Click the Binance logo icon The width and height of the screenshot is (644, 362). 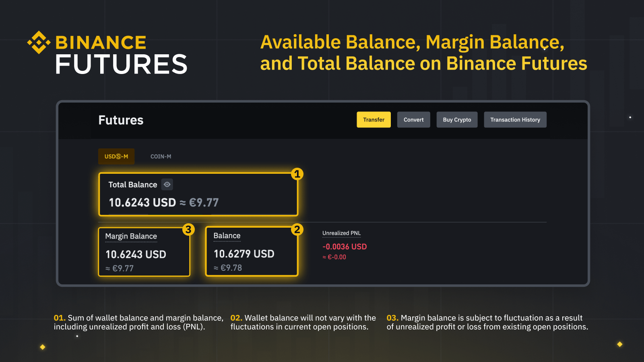click(38, 41)
